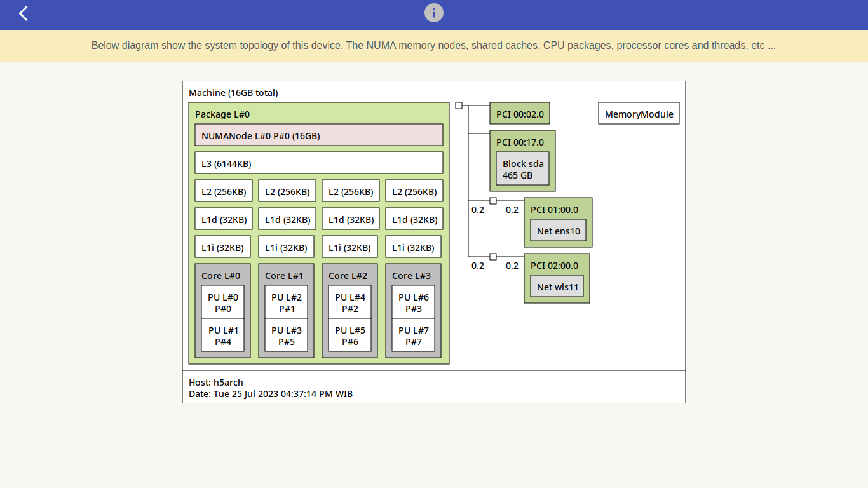Click the PU L#0 P#0 processing unit
The image size is (868, 488).
(222, 302)
